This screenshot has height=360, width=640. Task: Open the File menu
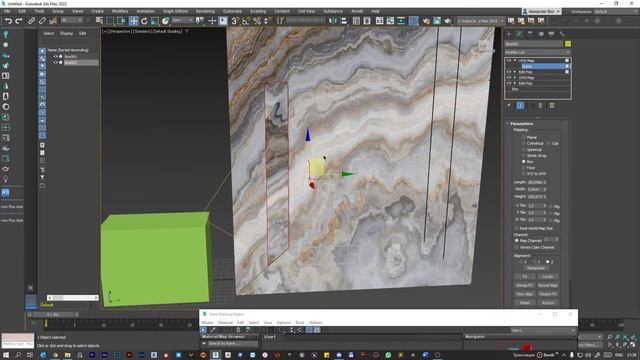(x=7, y=11)
